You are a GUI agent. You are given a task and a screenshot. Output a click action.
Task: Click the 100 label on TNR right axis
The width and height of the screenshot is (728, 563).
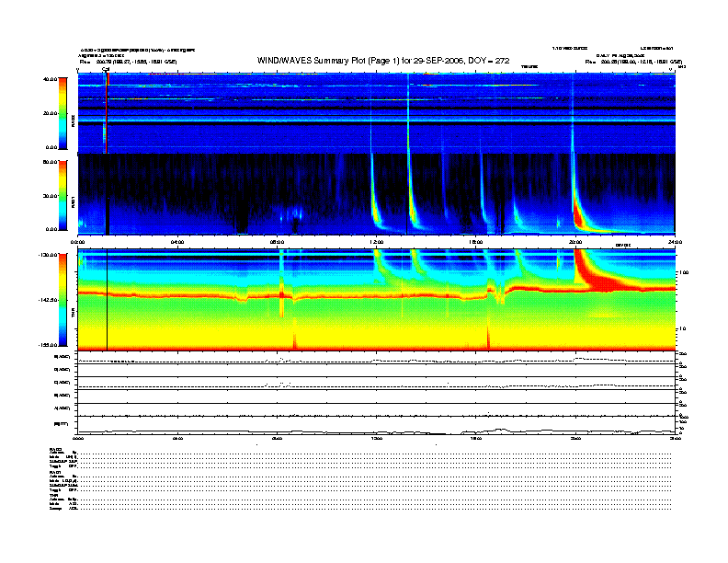[685, 272]
